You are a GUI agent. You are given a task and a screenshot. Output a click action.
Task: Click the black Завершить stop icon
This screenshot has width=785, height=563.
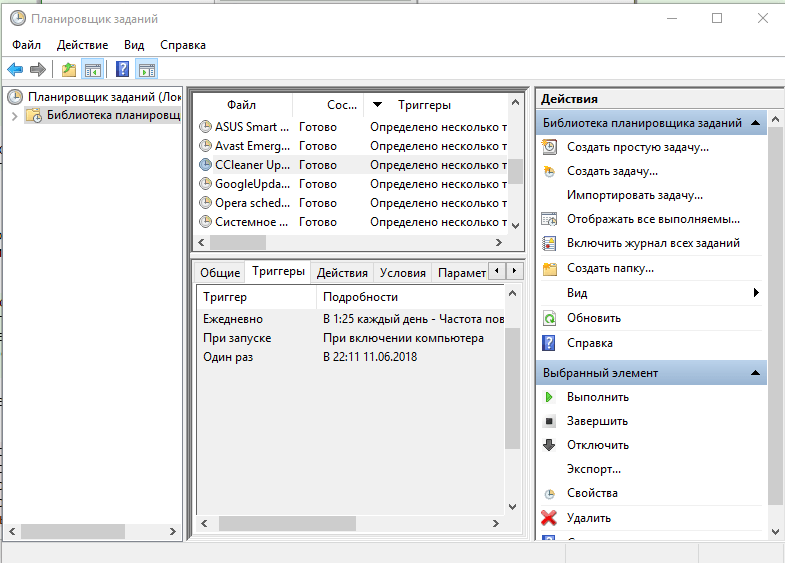[549, 421]
